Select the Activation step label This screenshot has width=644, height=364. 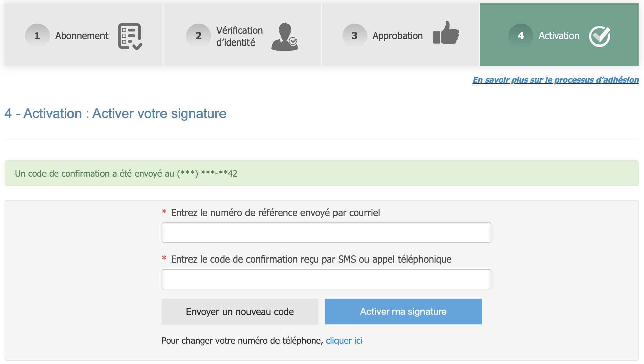[559, 36]
